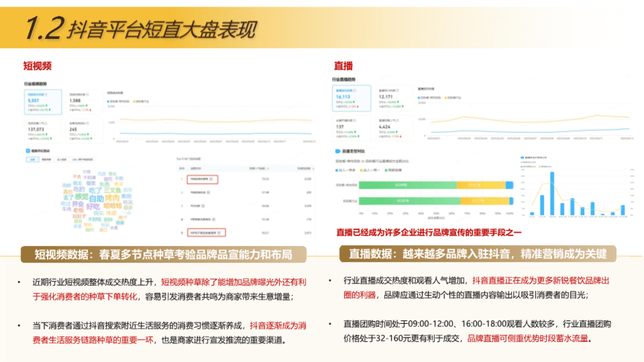Click the word 好吃 in the word cloud
The height and width of the screenshot is (362, 644).
93,206
